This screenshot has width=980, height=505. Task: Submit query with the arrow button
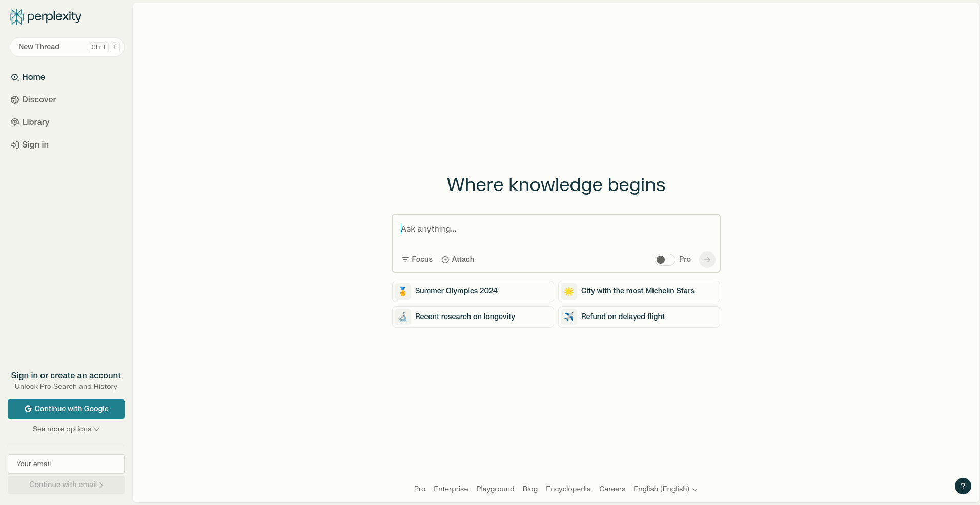[707, 260]
